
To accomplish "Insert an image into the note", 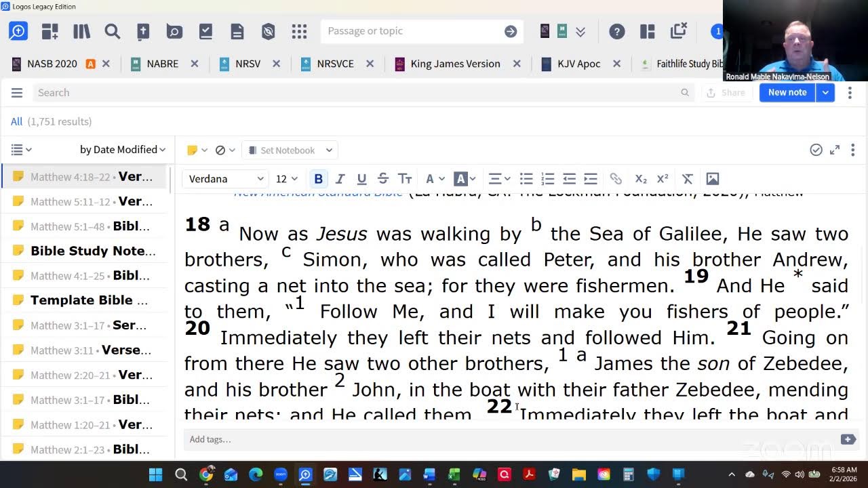I will click(712, 179).
